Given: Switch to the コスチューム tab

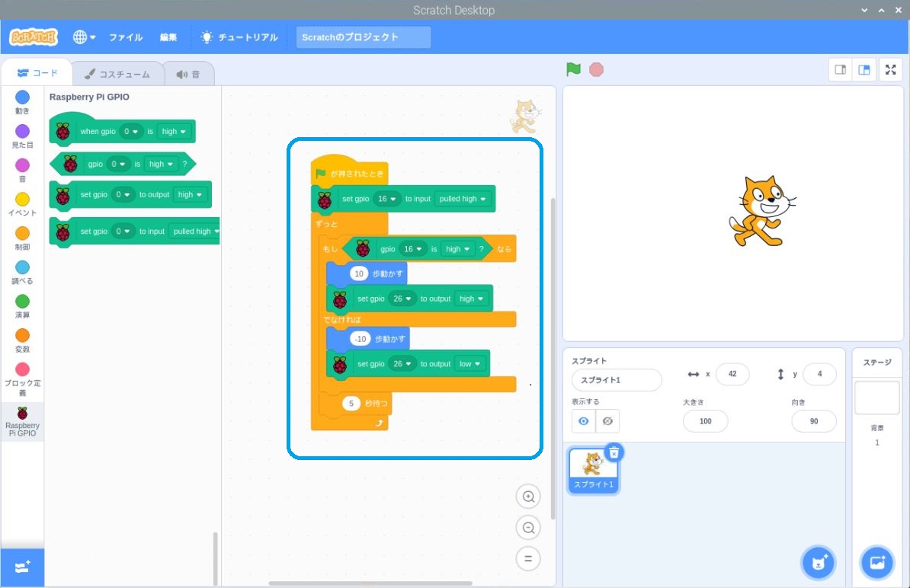Looking at the screenshot, I should pos(118,74).
